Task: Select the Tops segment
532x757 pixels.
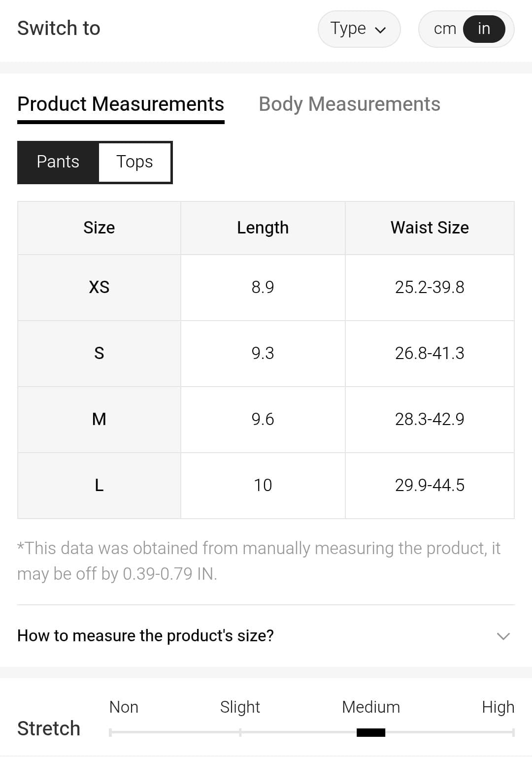Action: click(x=134, y=162)
